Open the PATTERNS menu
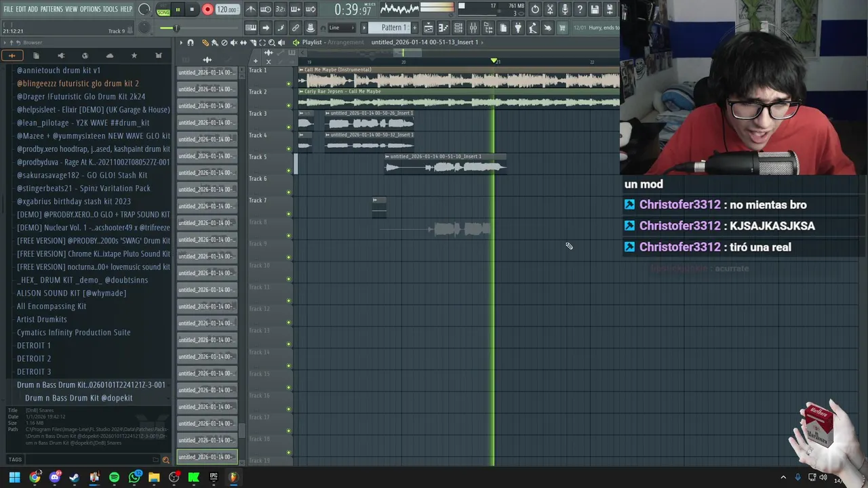868x488 pixels. [x=52, y=9]
